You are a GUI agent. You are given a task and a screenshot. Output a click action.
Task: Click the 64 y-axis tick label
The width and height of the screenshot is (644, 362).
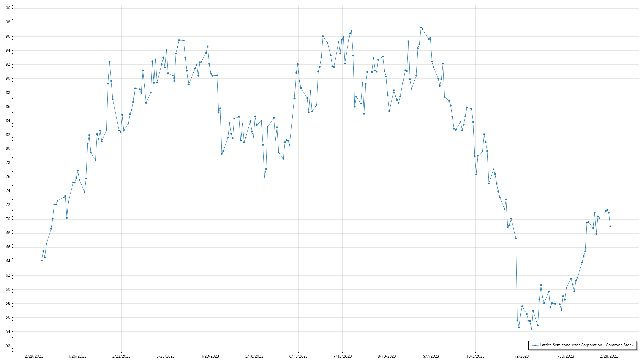pyautogui.click(x=8, y=261)
